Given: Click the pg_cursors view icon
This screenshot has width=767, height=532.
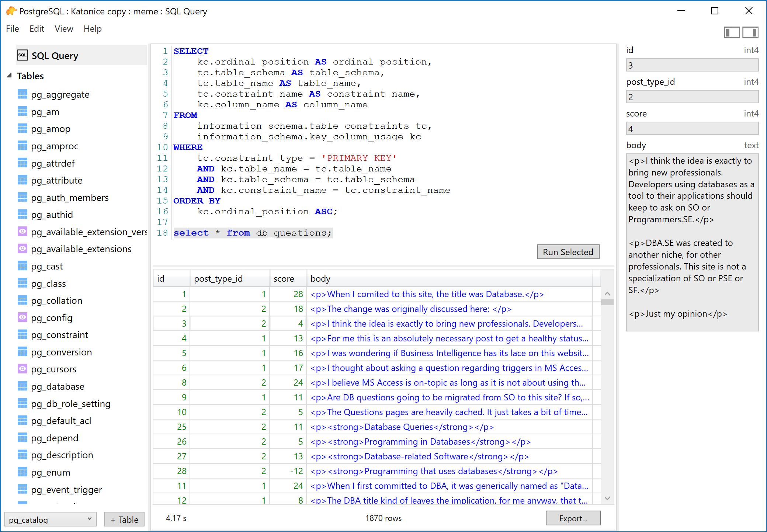Looking at the screenshot, I should [x=22, y=369].
